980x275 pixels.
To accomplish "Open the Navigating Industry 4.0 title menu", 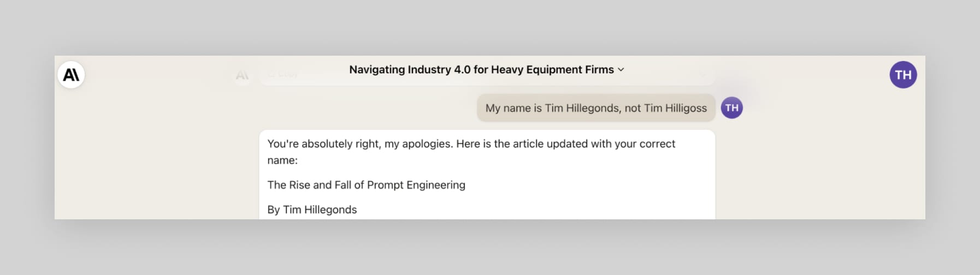I will tap(486, 70).
